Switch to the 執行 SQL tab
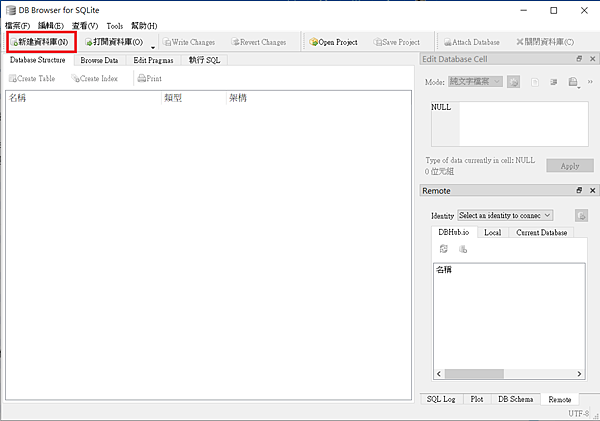The width and height of the screenshot is (600, 421). [204, 60]
